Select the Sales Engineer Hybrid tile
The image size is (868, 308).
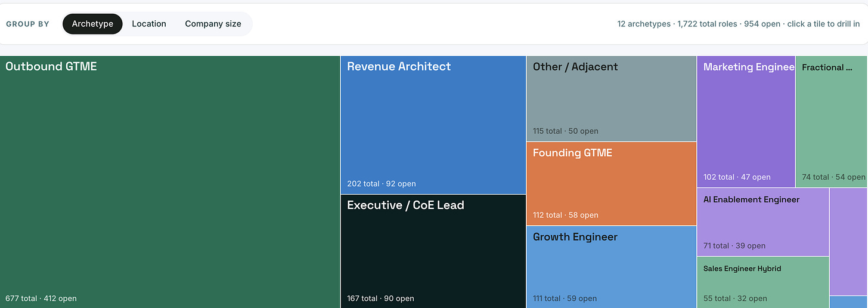click(762, 282)
